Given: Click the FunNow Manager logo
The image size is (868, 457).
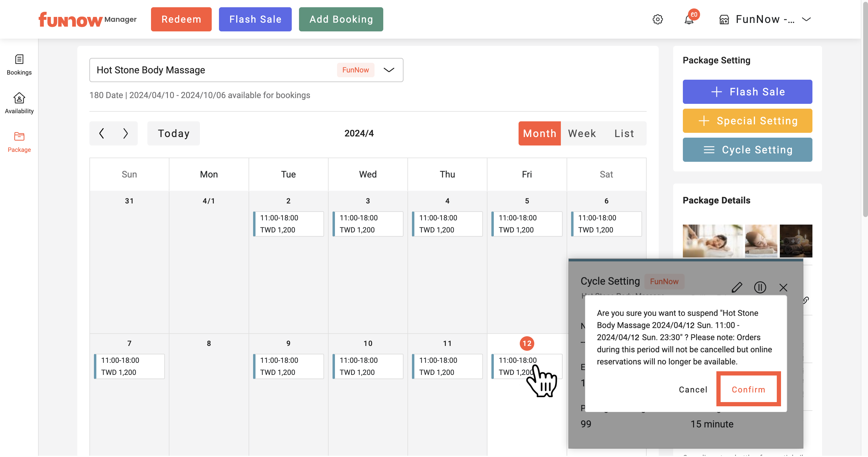Looking at the screenshot, I should (87, 19).
